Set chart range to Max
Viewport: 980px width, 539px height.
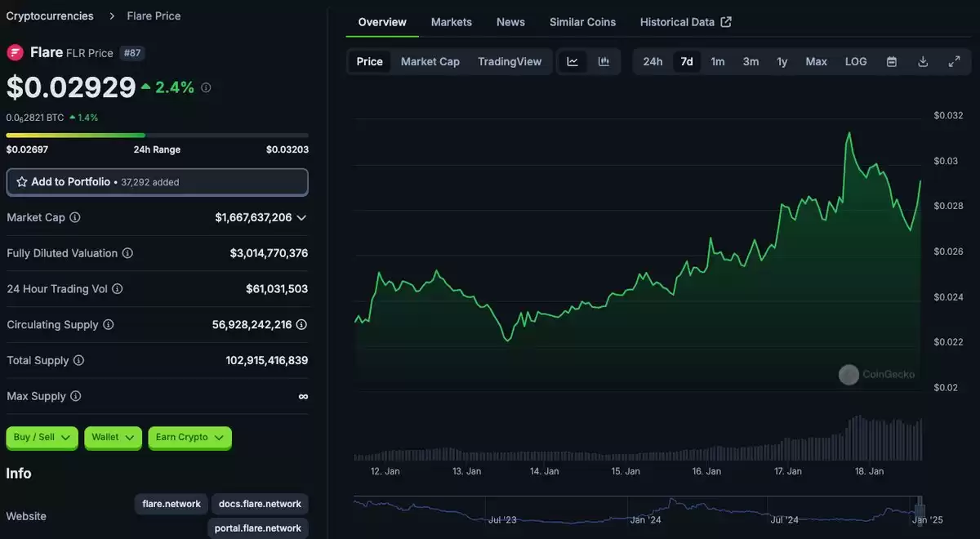[817, 61]
